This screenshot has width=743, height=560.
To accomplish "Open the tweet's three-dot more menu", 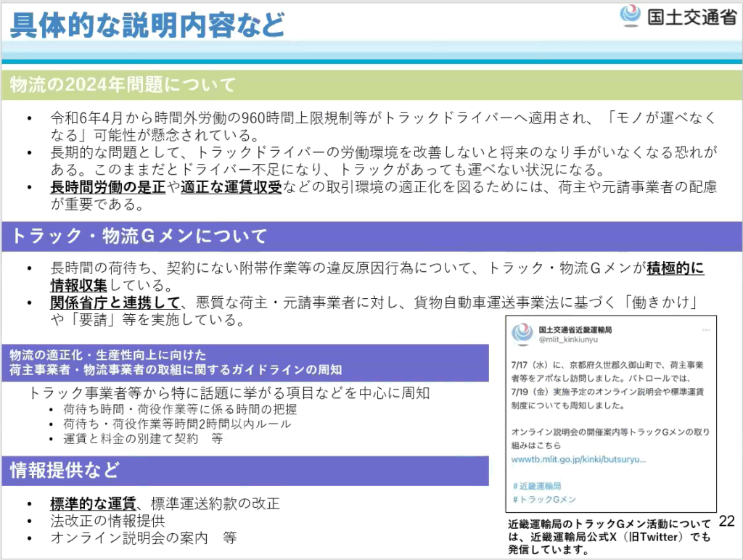I will click(704, 329).
